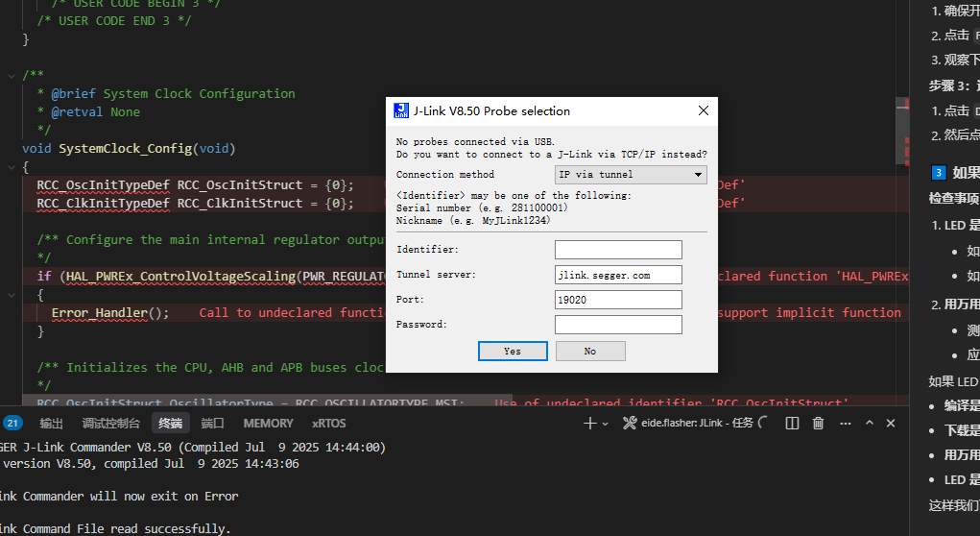The height and width of the screenshot is (536, 980).
Task: Click Yes in J-Link probe dialog
Action: 513,351
